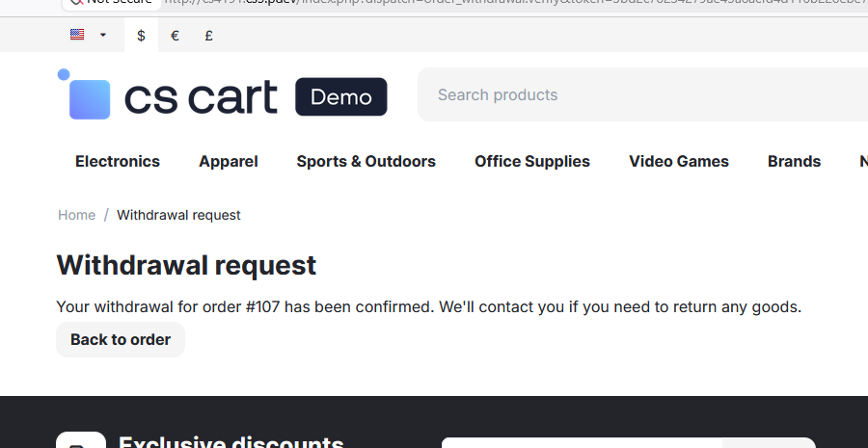Click the Withdrawal request breadcrumb
Viewport: 868px width, 448px height.
(178, 215)
